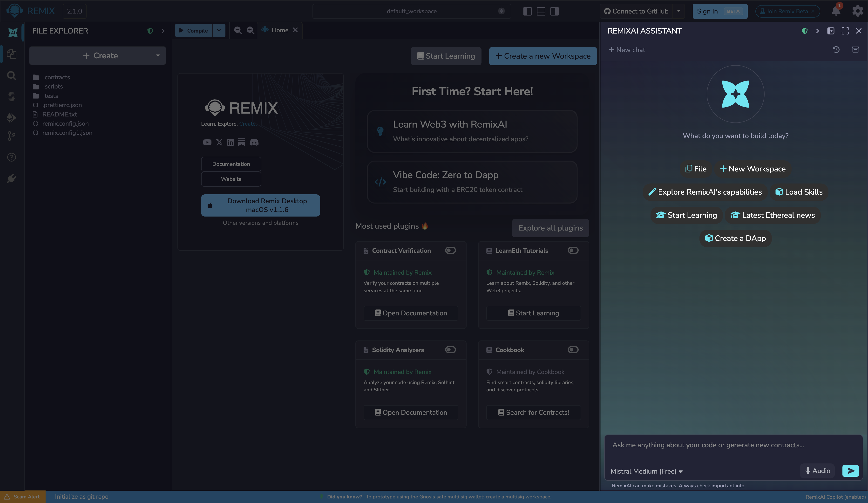
Task: Maximize the RemixAI Assistant panel
Action: pyautogui.click(x=845, y=31)
